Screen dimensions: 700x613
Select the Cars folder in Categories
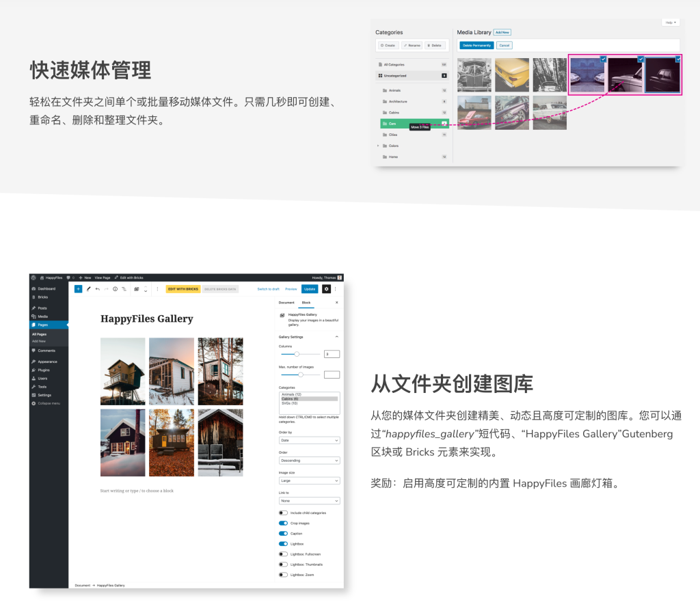pos(414,124)
